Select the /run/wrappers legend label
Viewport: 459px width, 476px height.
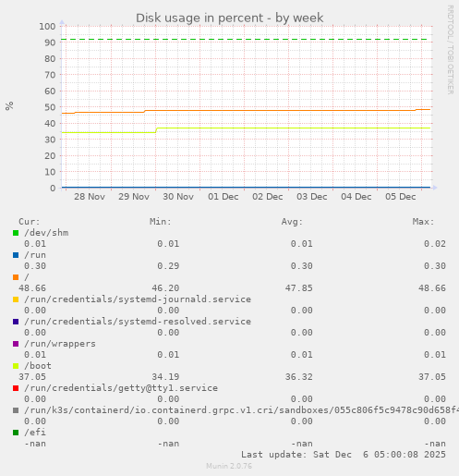pos(60,344)
